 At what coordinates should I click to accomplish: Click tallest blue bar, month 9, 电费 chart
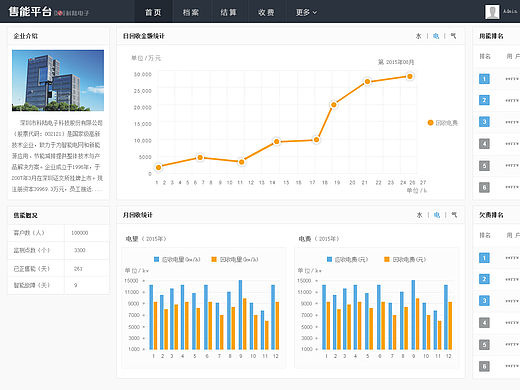[x=413, y=315]
